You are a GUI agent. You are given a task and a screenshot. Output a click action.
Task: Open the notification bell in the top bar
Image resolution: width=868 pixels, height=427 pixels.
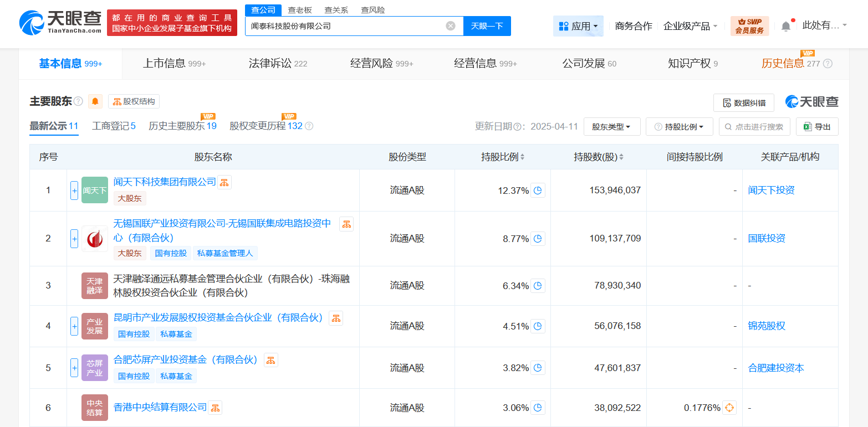click(x=786, y=25)
